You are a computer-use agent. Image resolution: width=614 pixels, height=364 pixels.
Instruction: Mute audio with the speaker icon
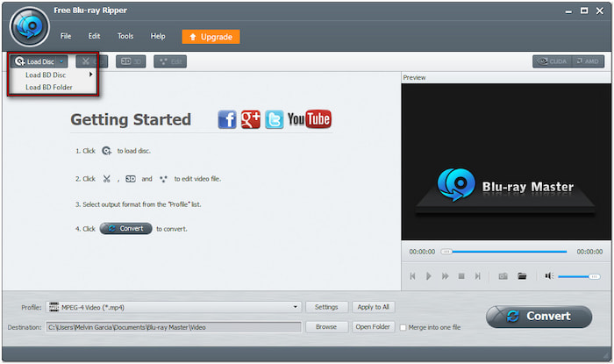coord(548,276)
